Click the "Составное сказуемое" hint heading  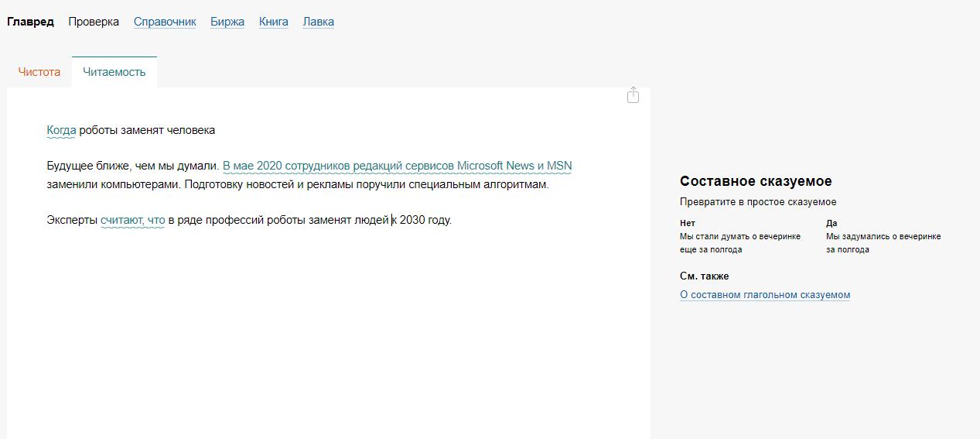point(756,181)
